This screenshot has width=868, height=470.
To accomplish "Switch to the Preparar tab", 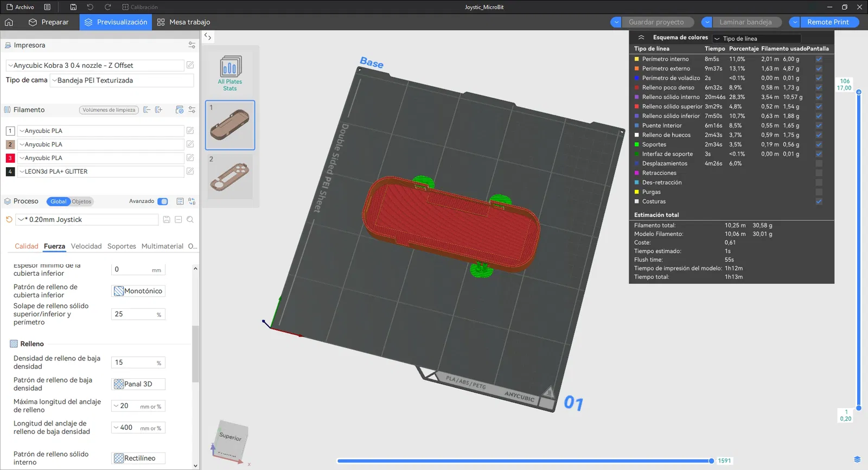I will pyautogui.click(x=49, y=22).
